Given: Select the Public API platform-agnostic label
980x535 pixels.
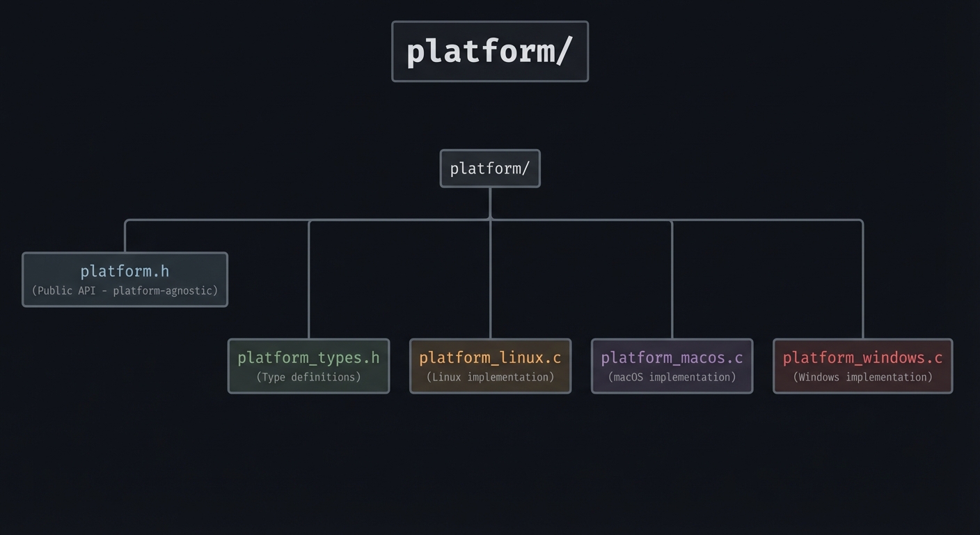Looking at the screenshot, I should [x=125, y=290].
